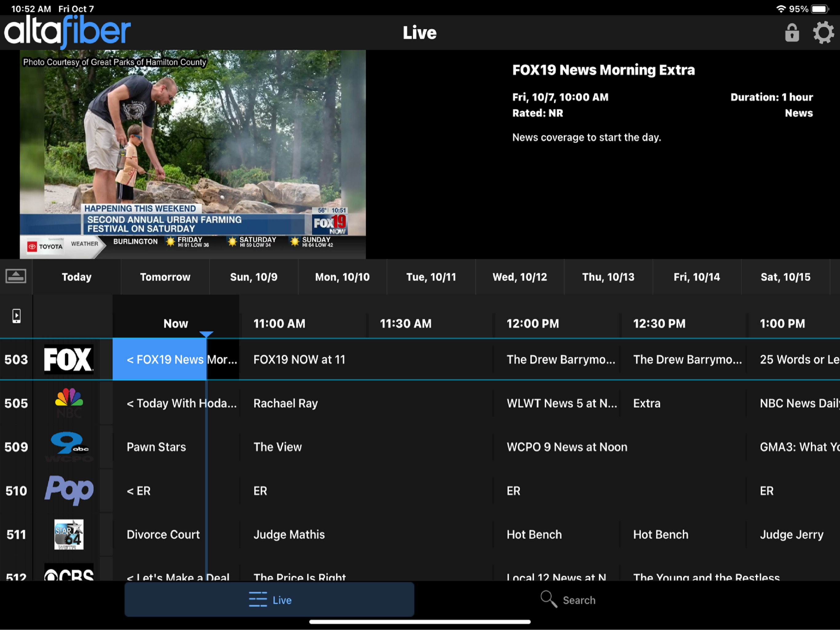Select Rachael Ray program

click(366, 403)
